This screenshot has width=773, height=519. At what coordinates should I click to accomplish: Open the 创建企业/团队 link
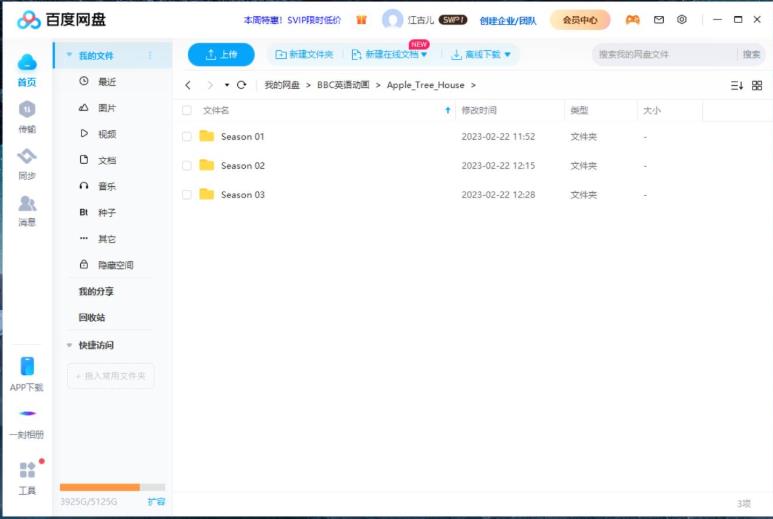point(508,21)
